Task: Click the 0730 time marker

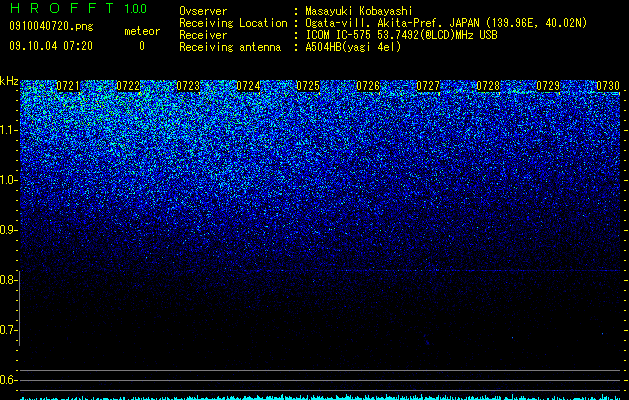Action: pyautogui.click(x=608, y=86)
